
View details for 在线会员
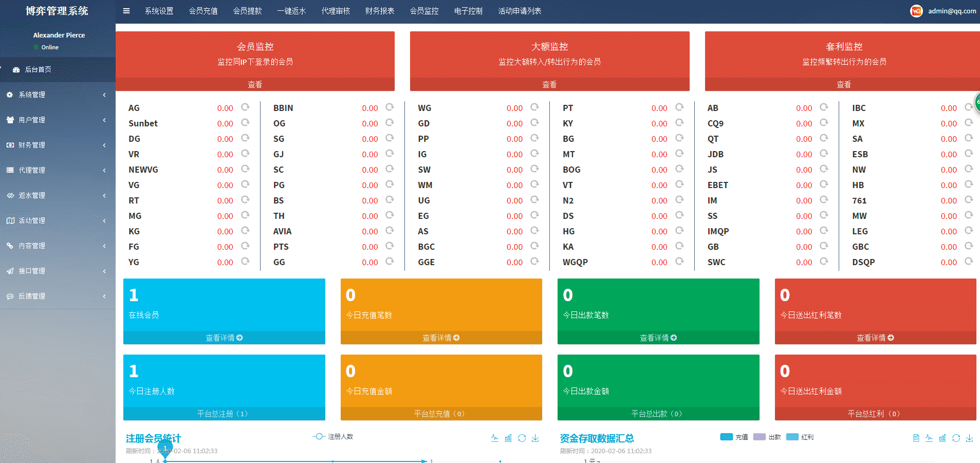[x=224, y=338]
